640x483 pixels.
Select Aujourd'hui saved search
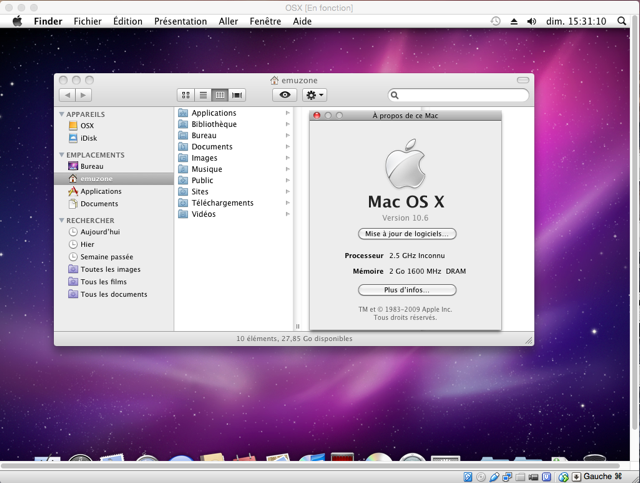click(x=94, y=232)
